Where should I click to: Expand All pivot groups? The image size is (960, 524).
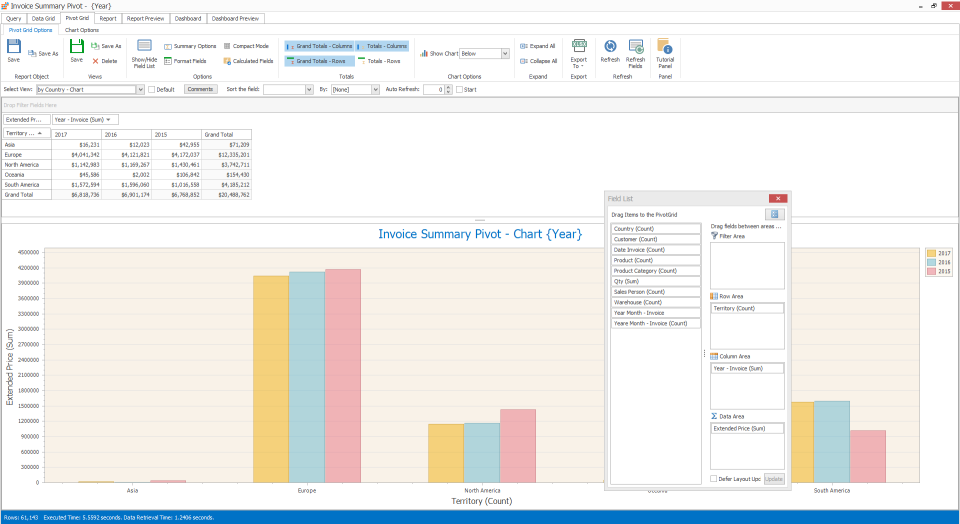click(538, 46)
